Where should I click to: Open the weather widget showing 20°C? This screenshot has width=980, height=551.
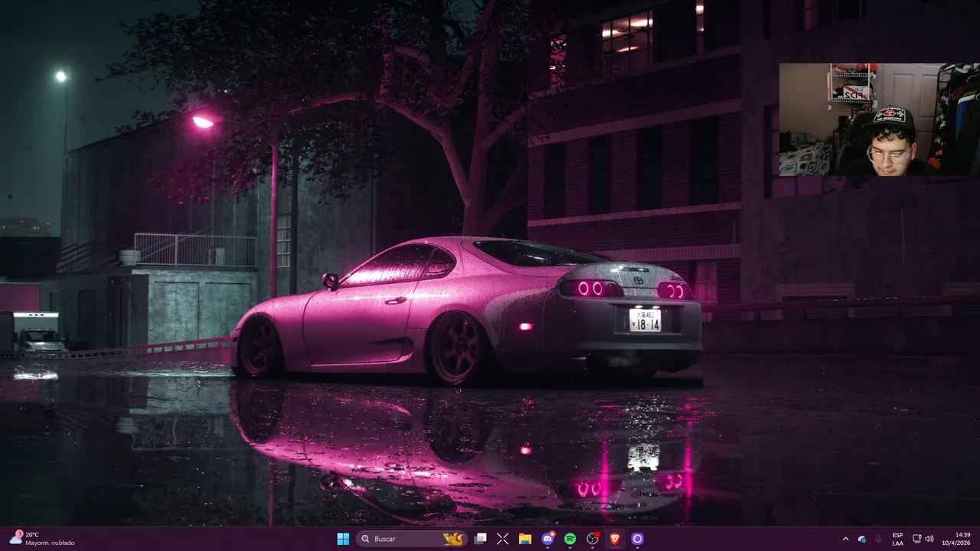[42, 539]
